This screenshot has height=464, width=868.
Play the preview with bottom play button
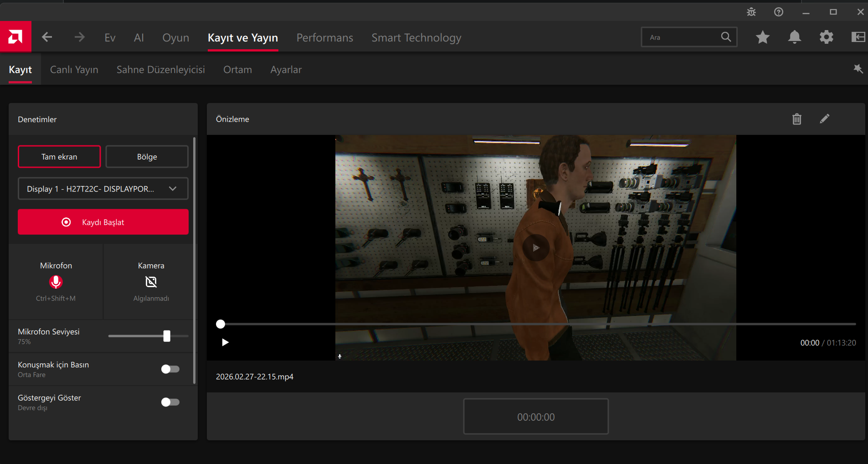click(225, 342)
